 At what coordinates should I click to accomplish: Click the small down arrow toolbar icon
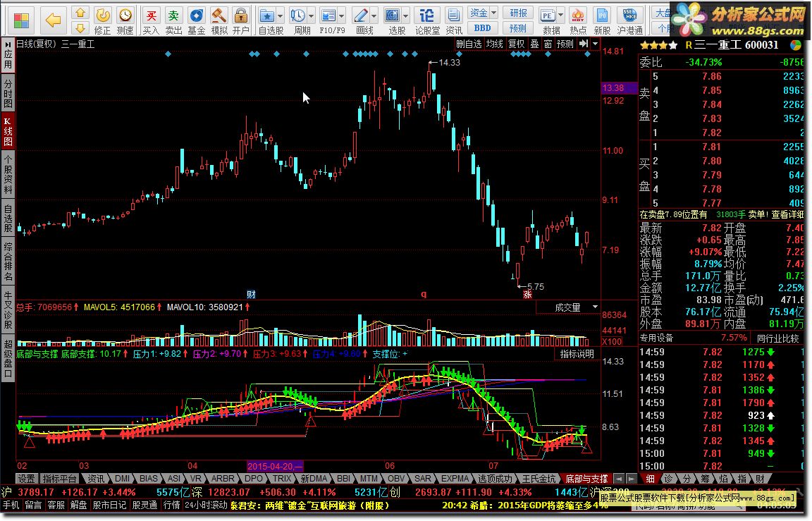tap(80, 28)
